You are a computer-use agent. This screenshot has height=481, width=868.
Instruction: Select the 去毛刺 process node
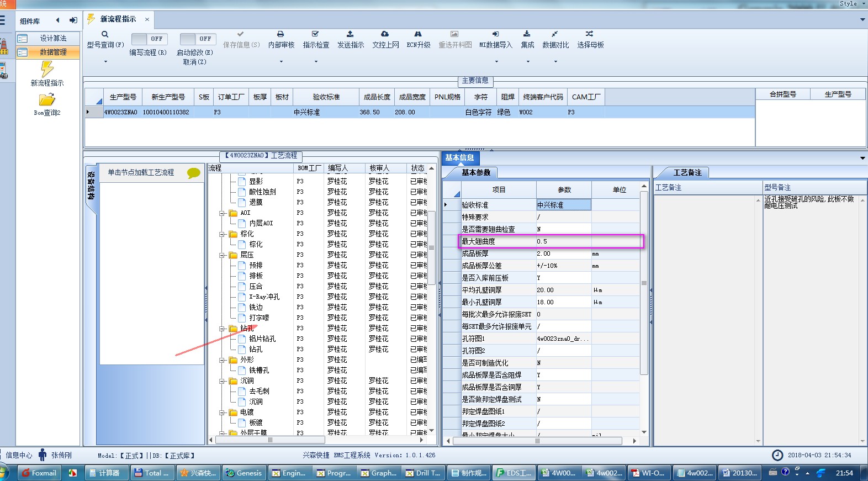259,391
